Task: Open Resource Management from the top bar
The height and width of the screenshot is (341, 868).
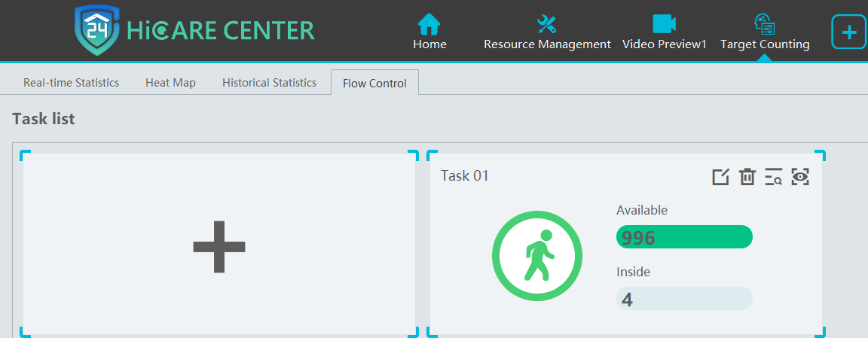Action: (x=546, y=25)
